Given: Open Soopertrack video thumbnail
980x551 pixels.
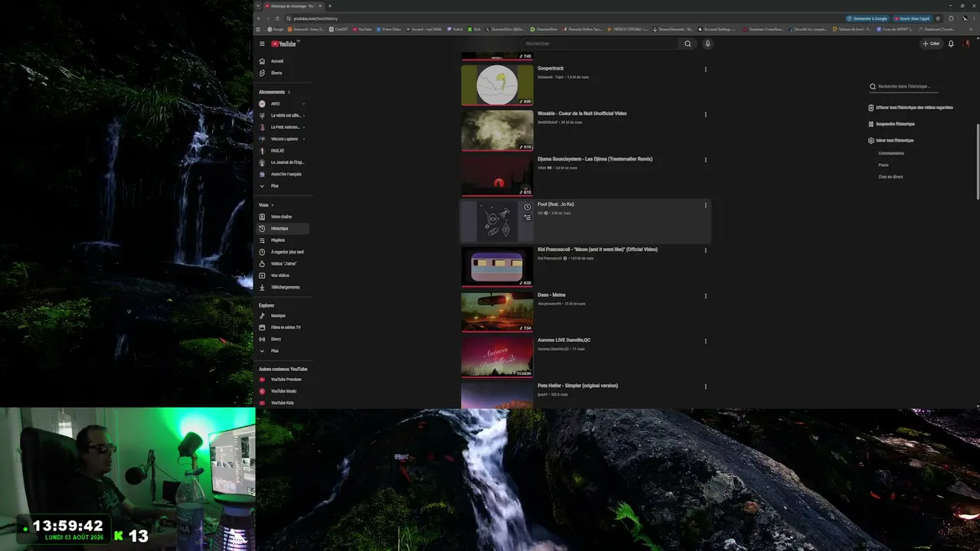Looking at the screenshot, I should [497, 85].
